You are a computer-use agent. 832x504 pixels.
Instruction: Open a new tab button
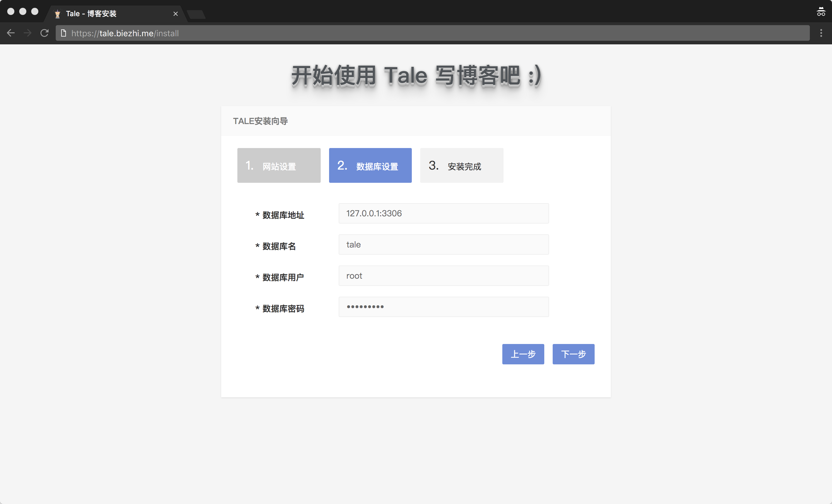click(196, 14)
